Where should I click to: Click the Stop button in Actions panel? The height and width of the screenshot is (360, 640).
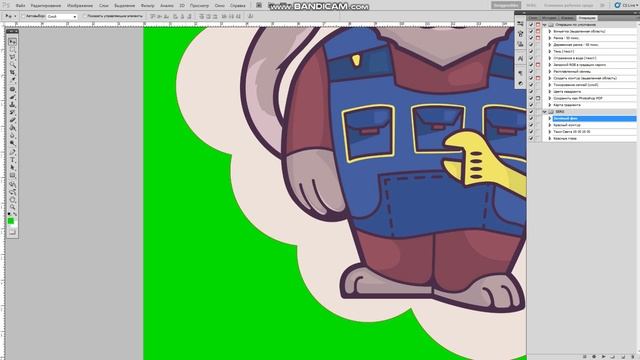584,357
